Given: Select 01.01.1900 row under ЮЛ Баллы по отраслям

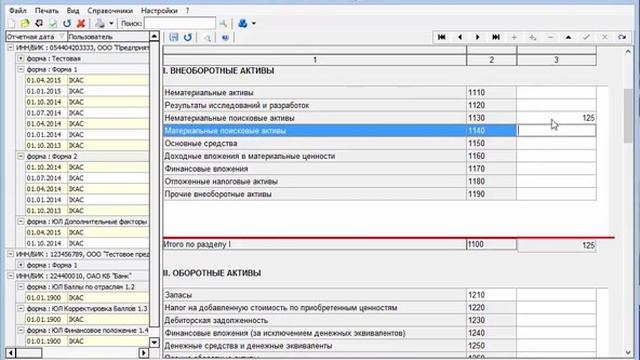Looking at the screenshot, I should (87, 298).
